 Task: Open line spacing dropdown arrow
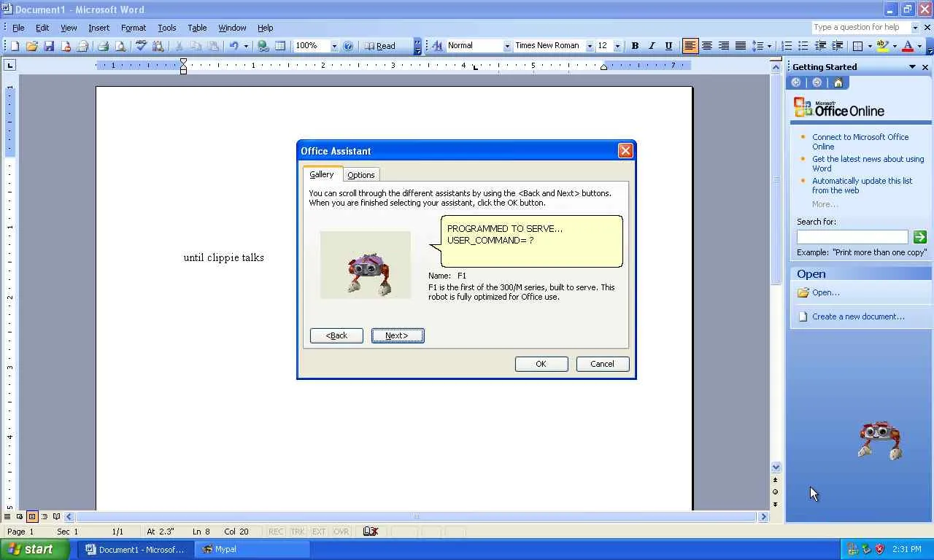(769, 46)
